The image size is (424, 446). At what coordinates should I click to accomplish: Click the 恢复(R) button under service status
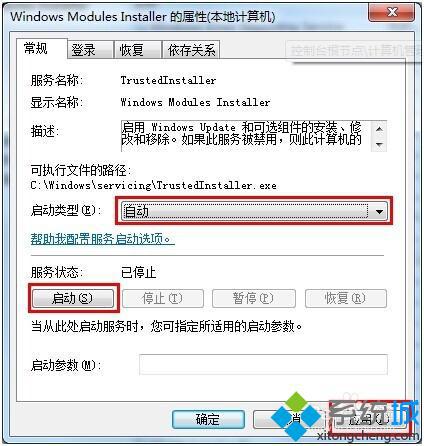(x=346, y=298)
